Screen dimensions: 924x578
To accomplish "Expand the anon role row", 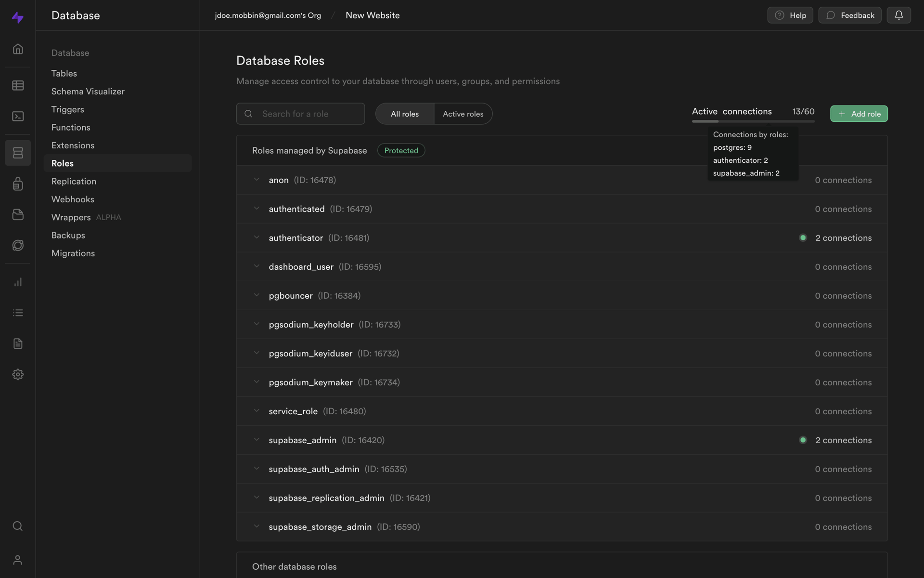I will [x=562, y=180].
